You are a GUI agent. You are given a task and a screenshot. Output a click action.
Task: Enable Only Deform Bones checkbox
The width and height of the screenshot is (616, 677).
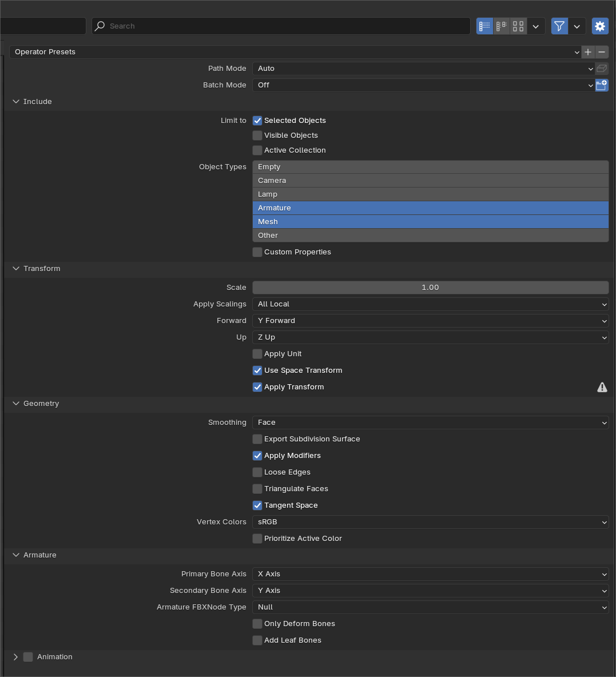(x=257, y=624)
